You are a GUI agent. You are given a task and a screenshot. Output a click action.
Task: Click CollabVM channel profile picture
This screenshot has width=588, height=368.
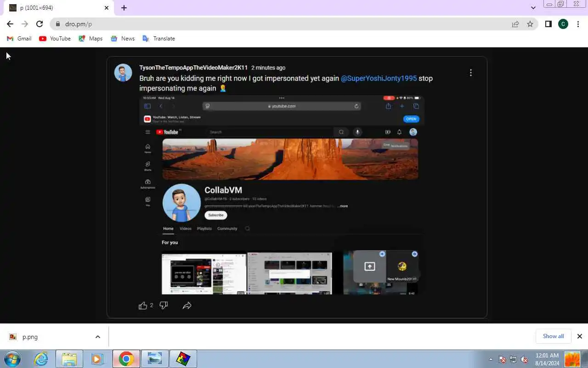(x=181, y=203)
